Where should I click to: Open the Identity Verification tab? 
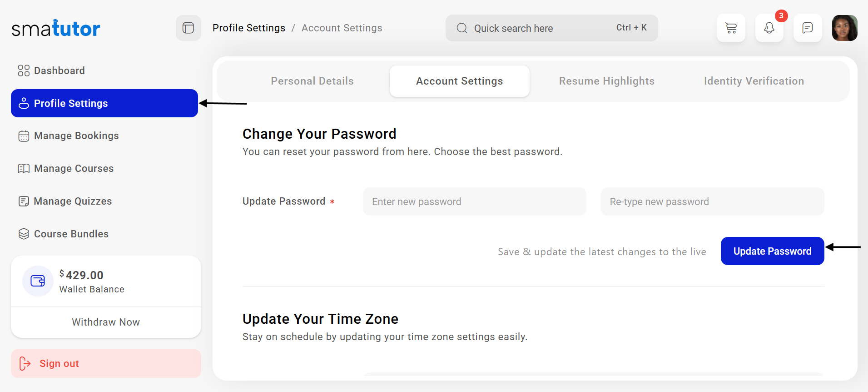(x=754, y=81)
